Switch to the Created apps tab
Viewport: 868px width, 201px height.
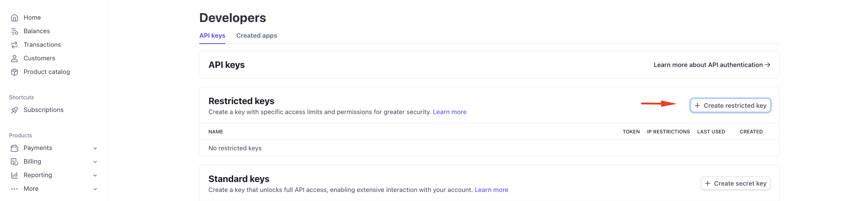click(x=256, y=36)
